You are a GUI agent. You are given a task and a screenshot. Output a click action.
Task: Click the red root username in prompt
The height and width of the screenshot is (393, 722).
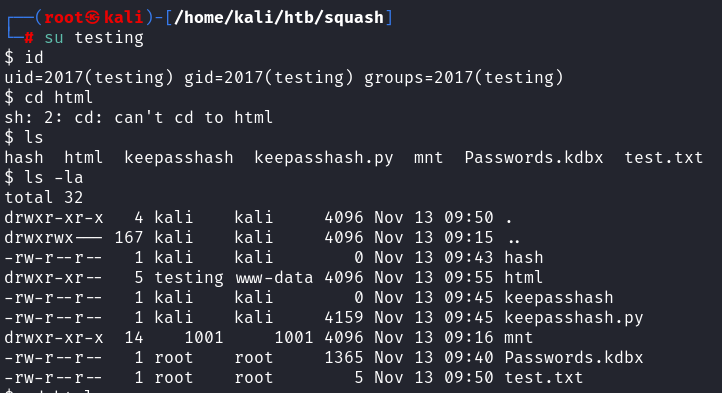coord(64,17)
